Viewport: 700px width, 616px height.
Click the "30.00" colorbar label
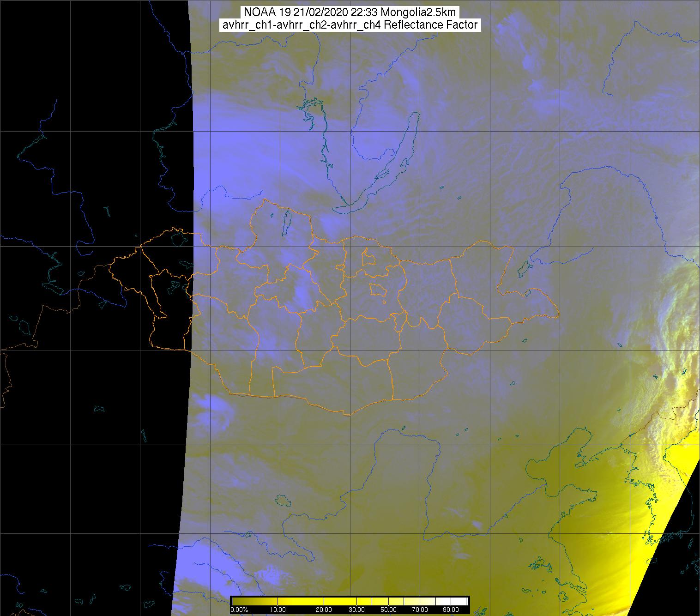(357, 610)
